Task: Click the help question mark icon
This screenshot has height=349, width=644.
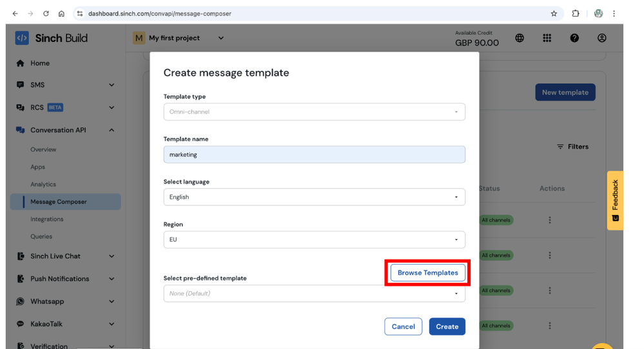Action: (574, 38)
